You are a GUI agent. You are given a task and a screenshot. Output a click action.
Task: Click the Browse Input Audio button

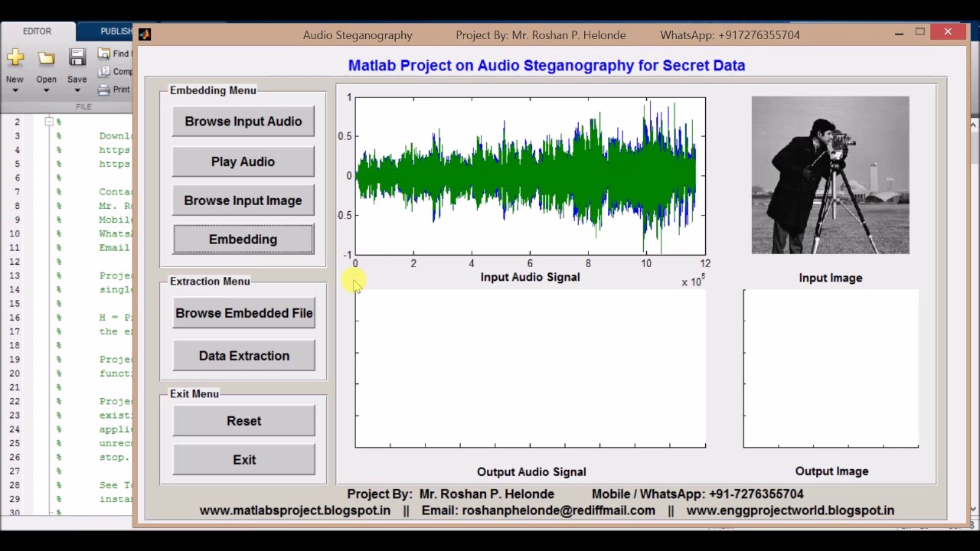click(243, 122)
